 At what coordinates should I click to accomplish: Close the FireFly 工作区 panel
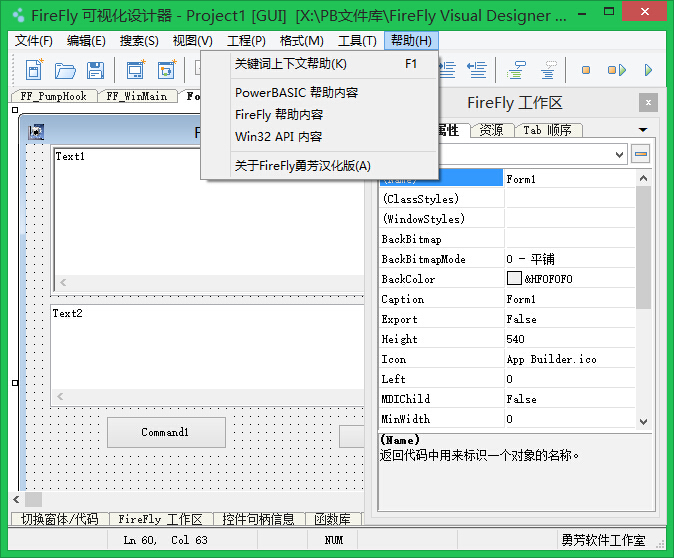(x=648, y=102)
